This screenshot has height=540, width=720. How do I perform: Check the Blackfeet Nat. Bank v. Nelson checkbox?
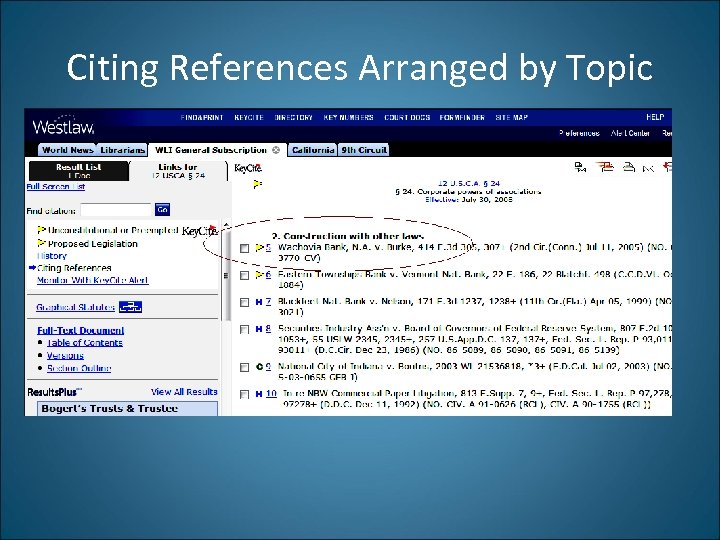tap(245, 302)
